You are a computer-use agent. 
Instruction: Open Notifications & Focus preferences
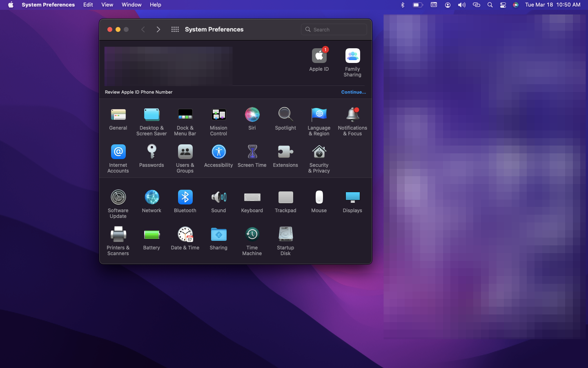[x=352, y=121]
